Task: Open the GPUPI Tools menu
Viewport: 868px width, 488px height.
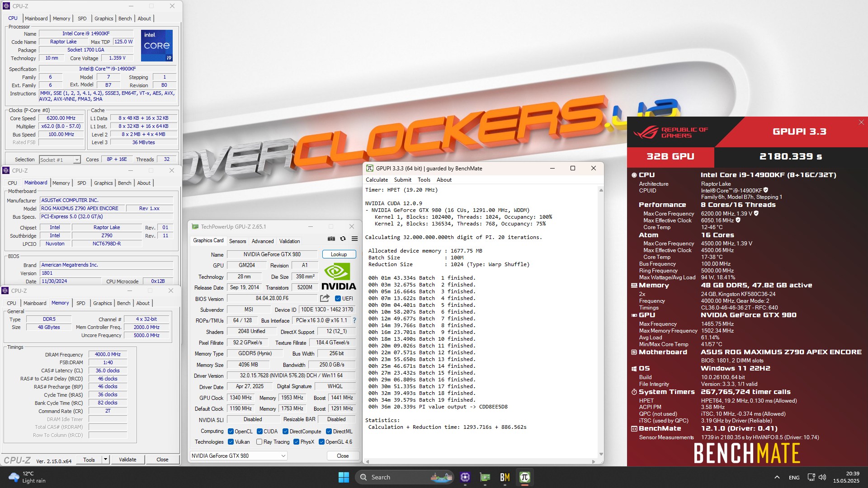Action: pos(424,179)
